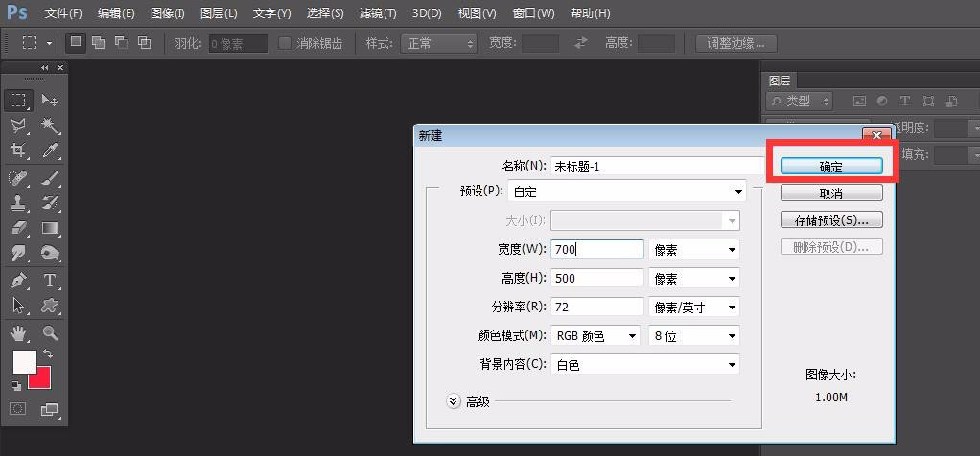Select the Custom Shape tool

(x=49, y=305)
